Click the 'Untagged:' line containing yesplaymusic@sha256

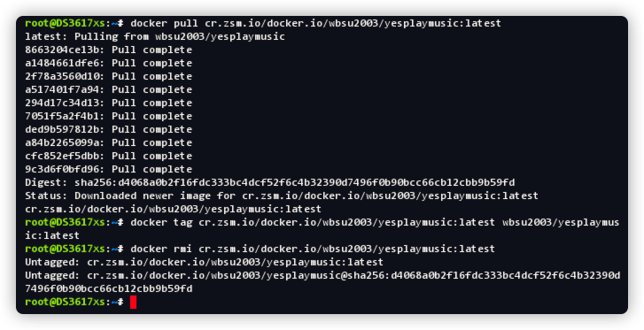point(322,282)
